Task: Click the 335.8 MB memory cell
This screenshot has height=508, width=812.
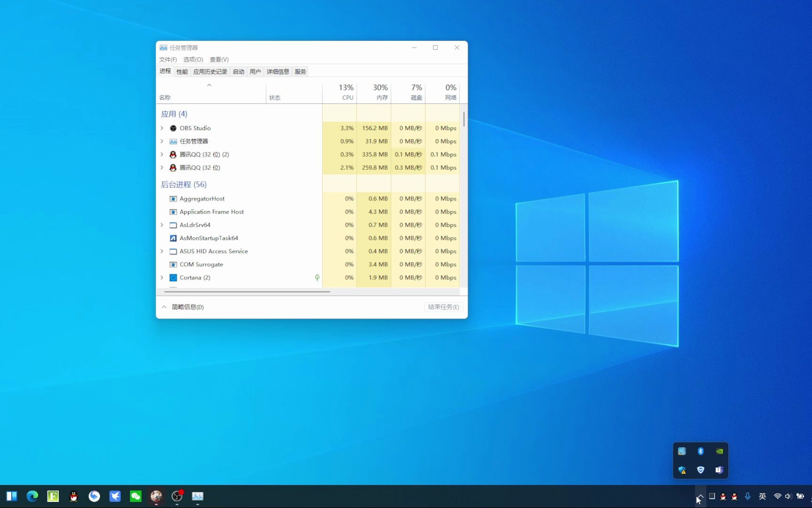Action: point(375,154)
